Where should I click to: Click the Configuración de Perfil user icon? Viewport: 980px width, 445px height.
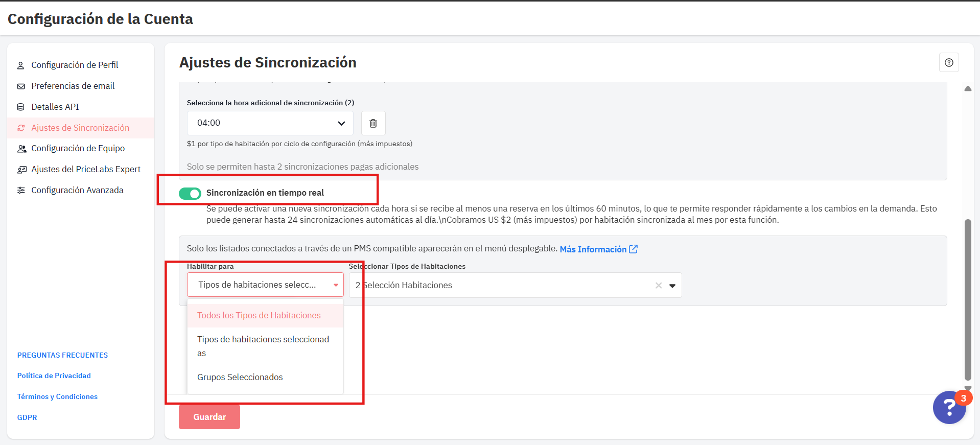pyautogui.click(x=21, y=65)
